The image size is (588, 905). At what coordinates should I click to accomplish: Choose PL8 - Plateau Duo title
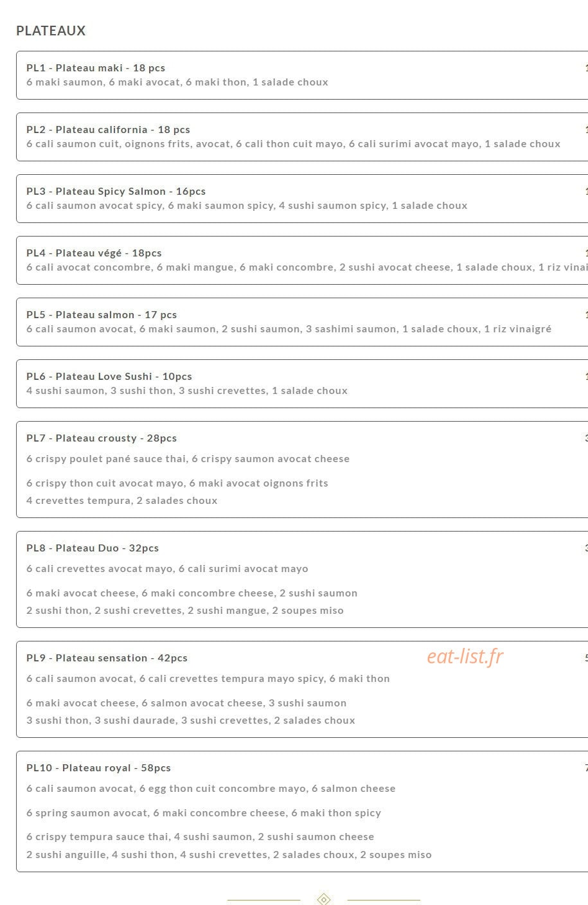[x=93, y=548]
